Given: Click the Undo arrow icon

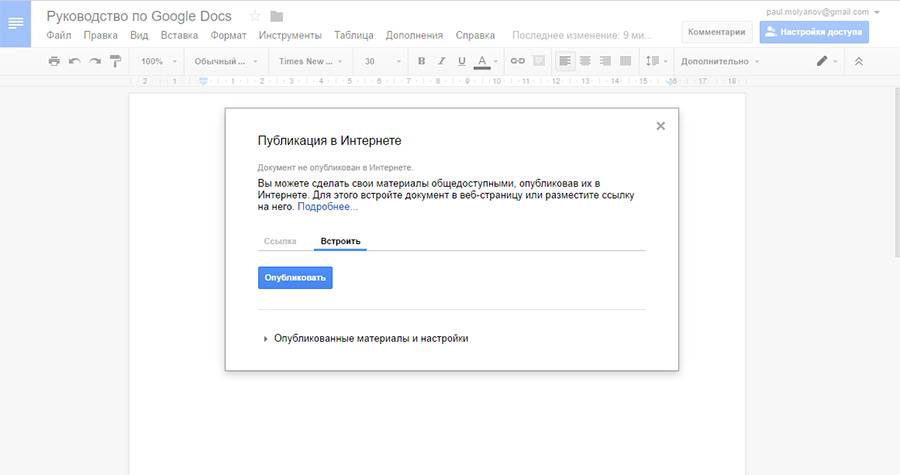Looking at the screenshot, I should 75,61.
